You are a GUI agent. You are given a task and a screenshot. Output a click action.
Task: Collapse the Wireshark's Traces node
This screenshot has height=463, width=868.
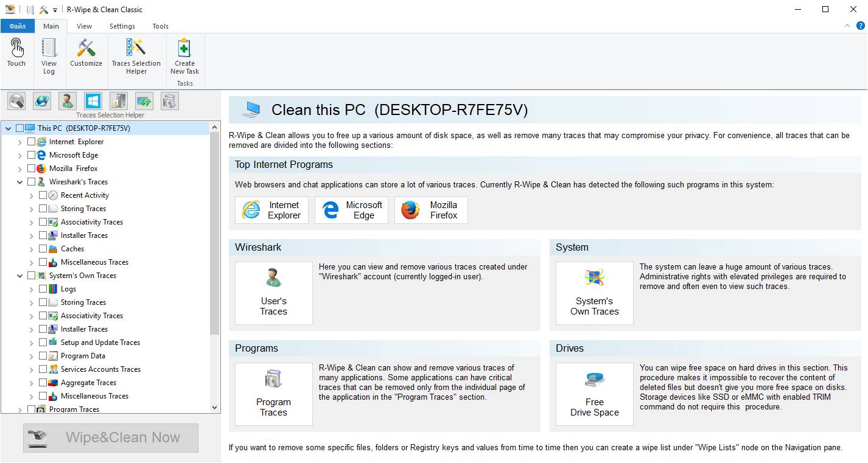coord(20,182)
